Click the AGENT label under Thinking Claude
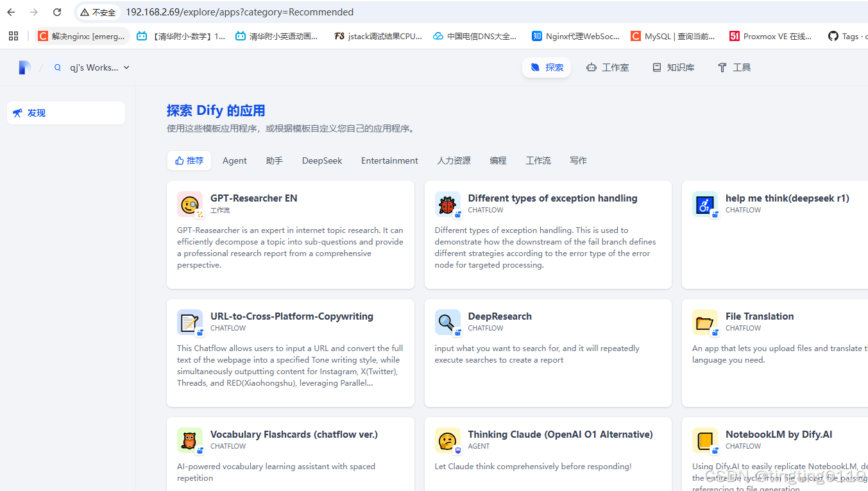 pos(479,446)
